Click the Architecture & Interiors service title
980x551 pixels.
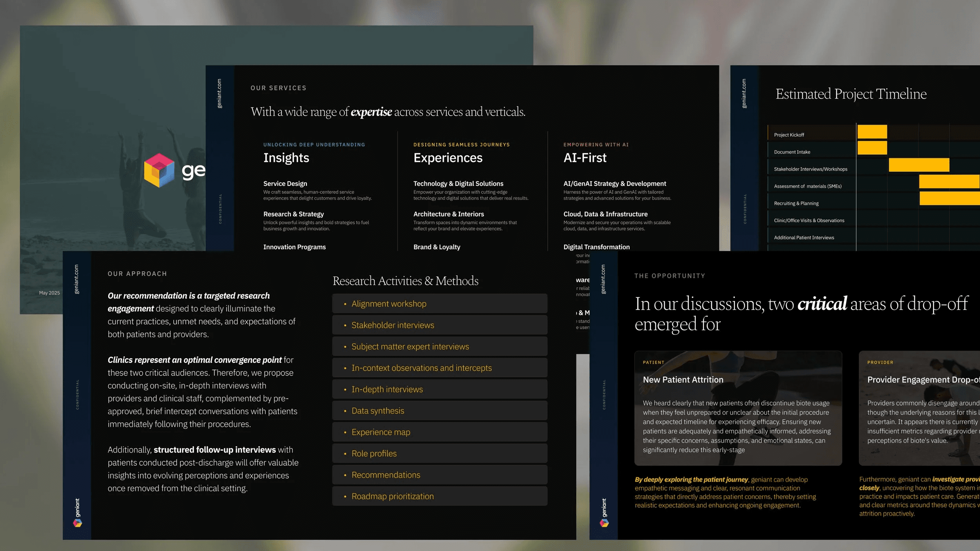[448, 214]
